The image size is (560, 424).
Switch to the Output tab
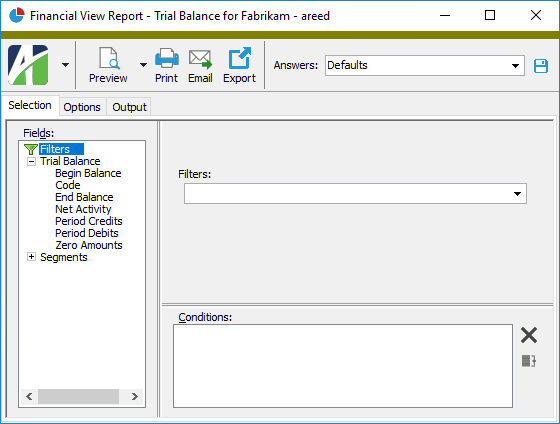[129, 107]
